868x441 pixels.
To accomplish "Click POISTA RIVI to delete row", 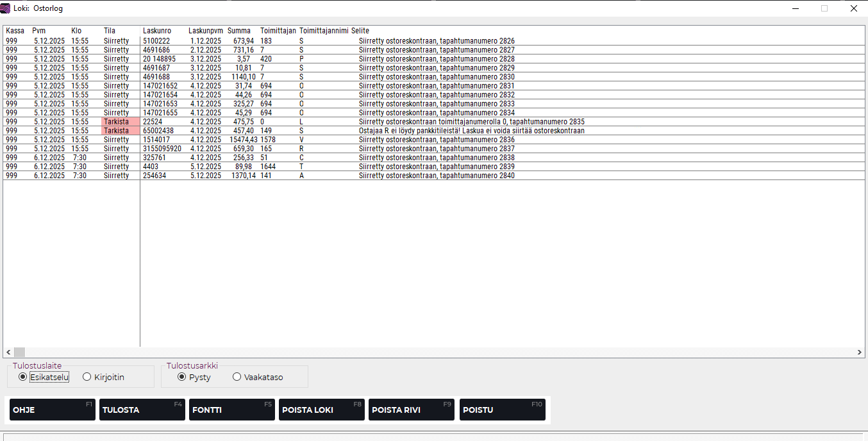I will (x=411, y=410).
